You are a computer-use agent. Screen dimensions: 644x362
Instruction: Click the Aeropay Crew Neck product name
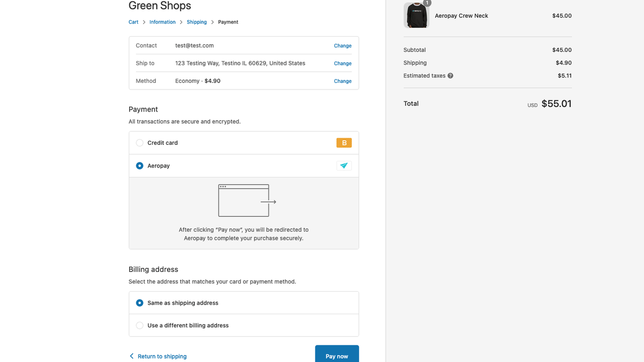(x=461, y=16)
